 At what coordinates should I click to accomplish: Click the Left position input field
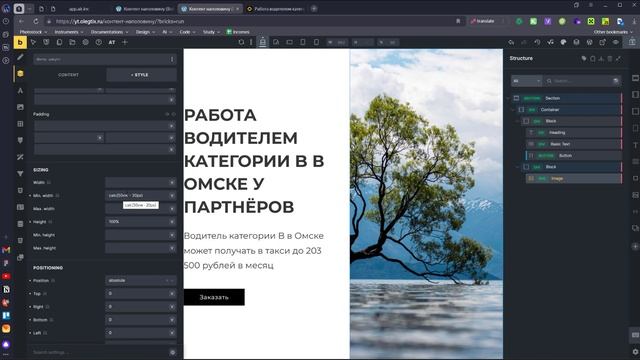click(x=141, y=333)
